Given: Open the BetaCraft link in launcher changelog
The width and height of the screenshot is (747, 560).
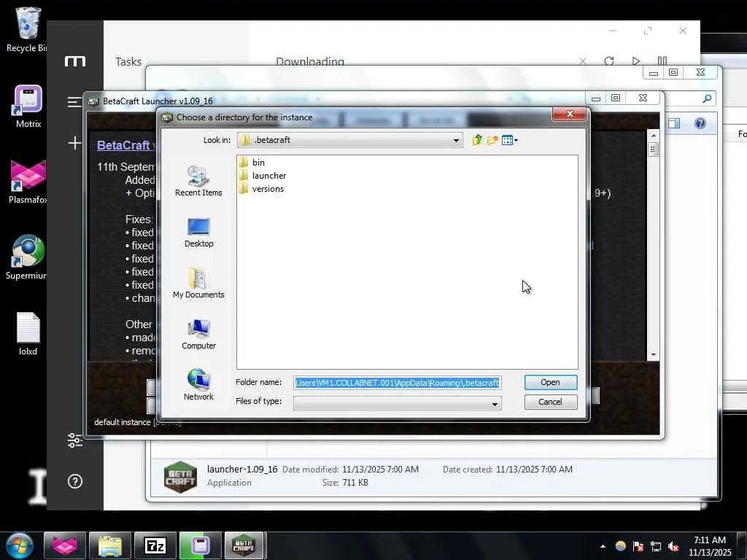Looking at the screenshot, I should [x=125, y=145].
